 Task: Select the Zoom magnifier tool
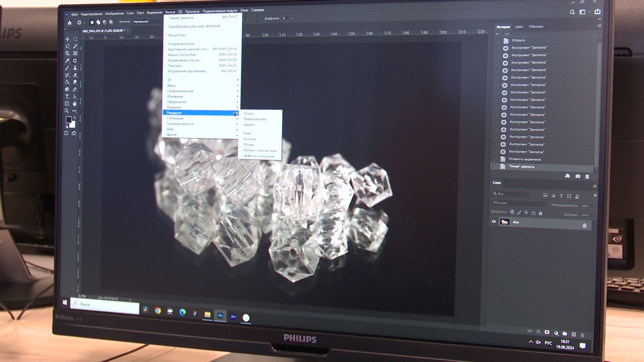(x=67, y=111)
